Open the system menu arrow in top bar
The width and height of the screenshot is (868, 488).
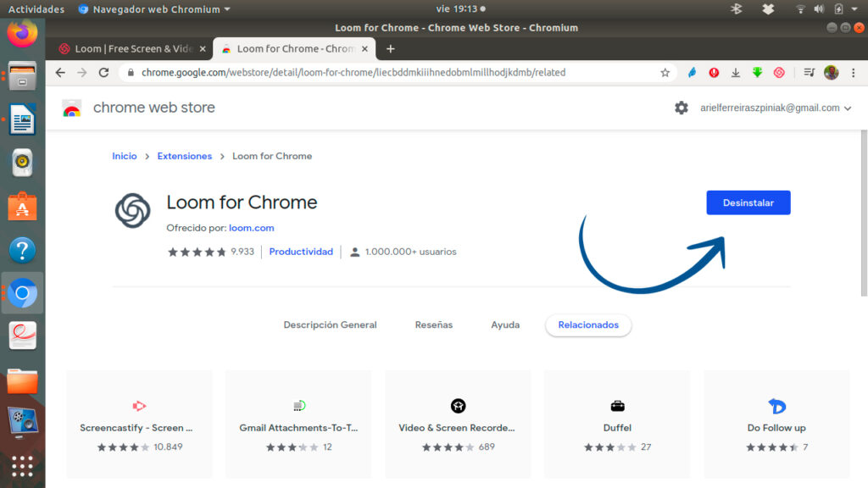click(854, 8)
